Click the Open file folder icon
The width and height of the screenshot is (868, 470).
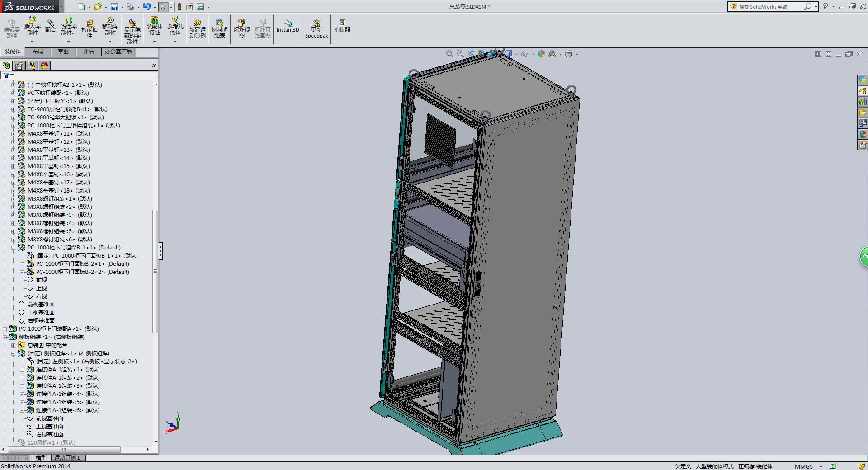click(x=98, y=7)
